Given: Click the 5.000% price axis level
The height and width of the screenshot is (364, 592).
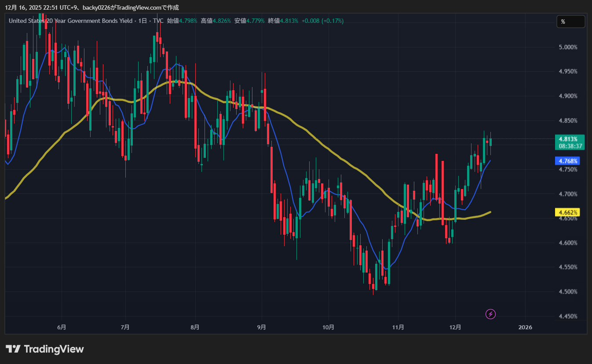Looking at the screenshot, I should [x=568, y=47].
